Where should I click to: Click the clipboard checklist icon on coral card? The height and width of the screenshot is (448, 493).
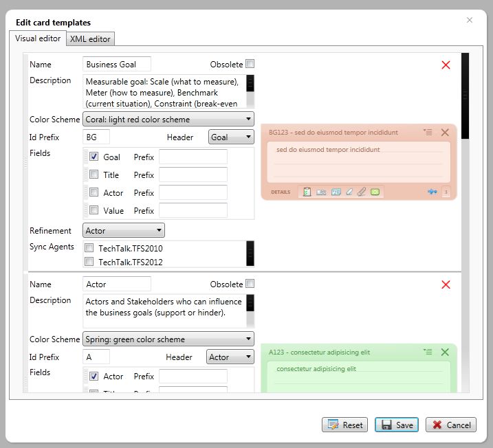point(307,192)
